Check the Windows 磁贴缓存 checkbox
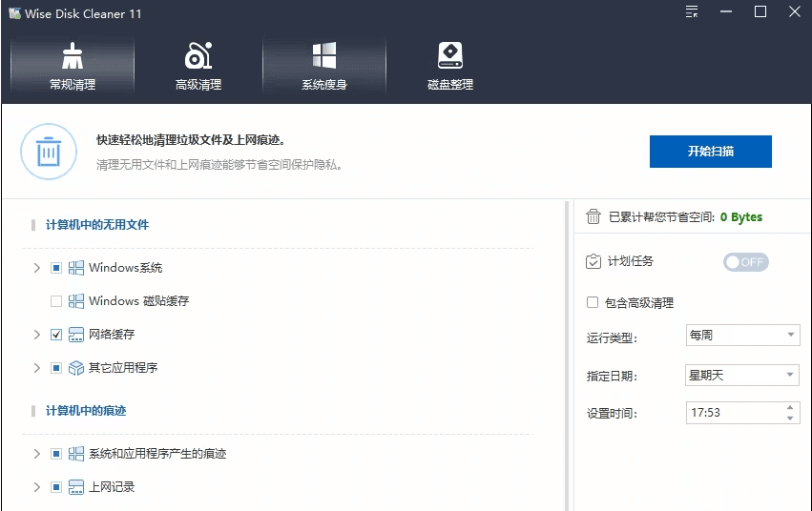 56,301
